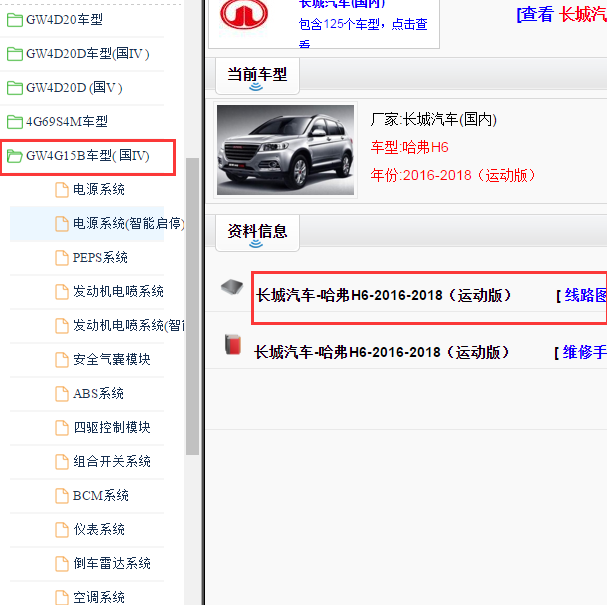
Task: Click the 资料信息 tab header
Action: (257, 232)
